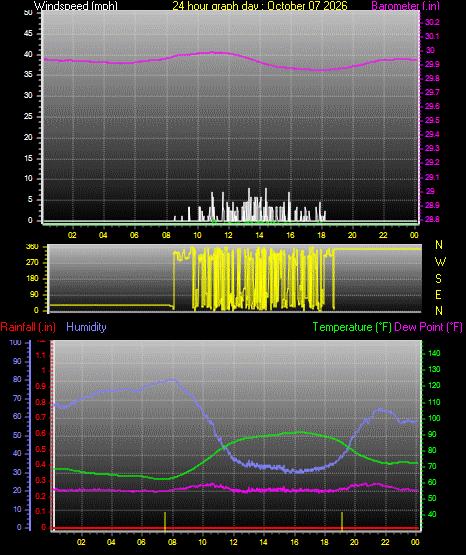Image resolution: width=466 pixels, height=555 pixels.
Task: Click 29.2 on the barometer axis
Action: (432, 162)
